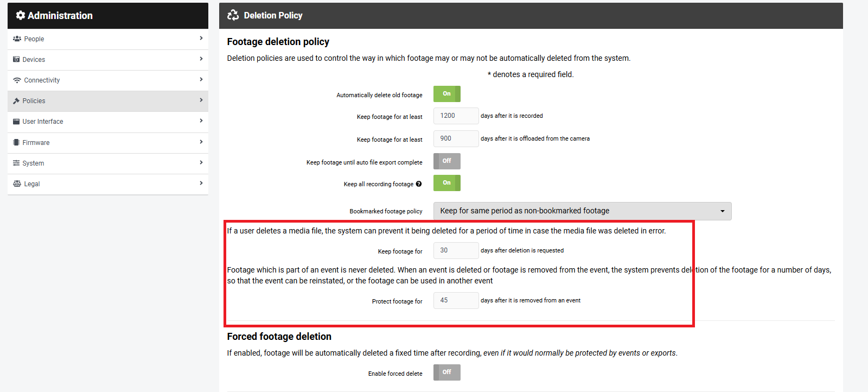Click the Forced footage deletion heading
This screenshot has height=392, width=868.
tap(279, 337)
